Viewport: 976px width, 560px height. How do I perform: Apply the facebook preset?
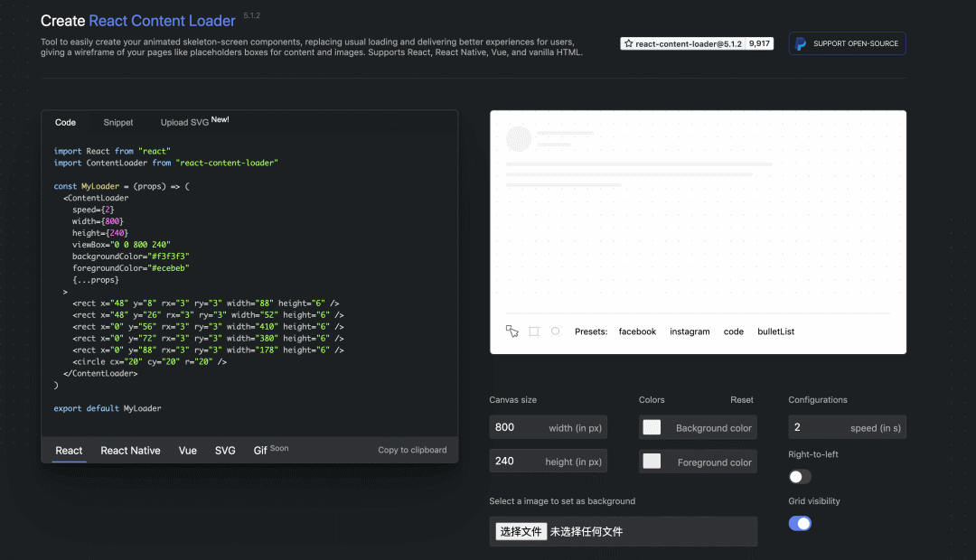point(637,331)
